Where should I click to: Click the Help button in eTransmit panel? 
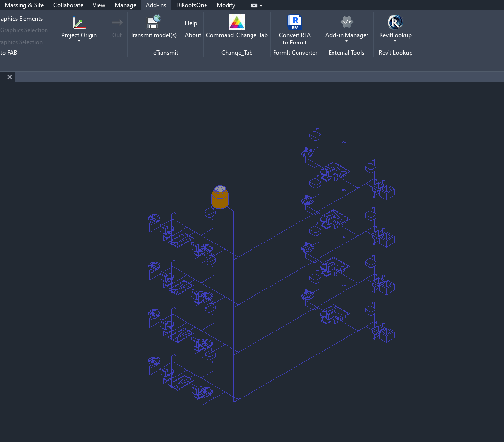tap(191, 23)
